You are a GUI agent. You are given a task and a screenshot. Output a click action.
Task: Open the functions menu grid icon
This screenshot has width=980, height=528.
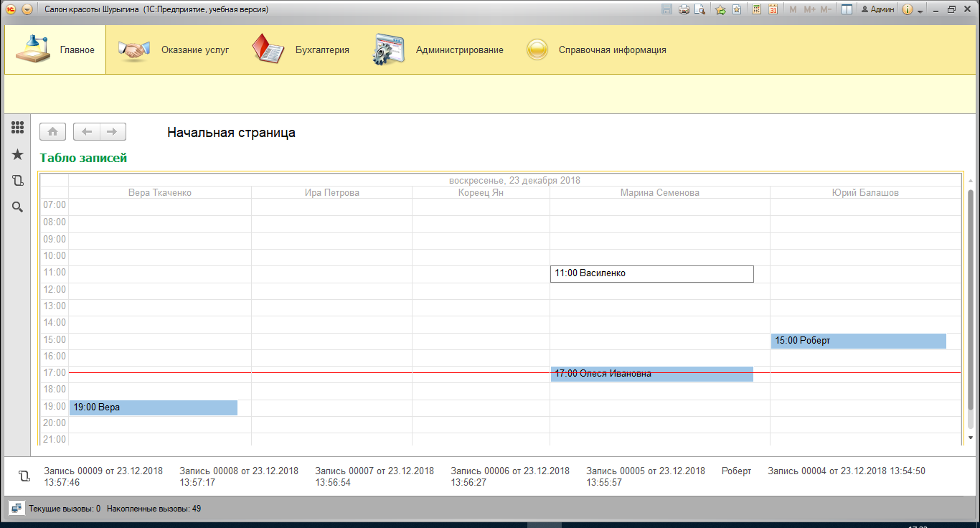(18, 128)
